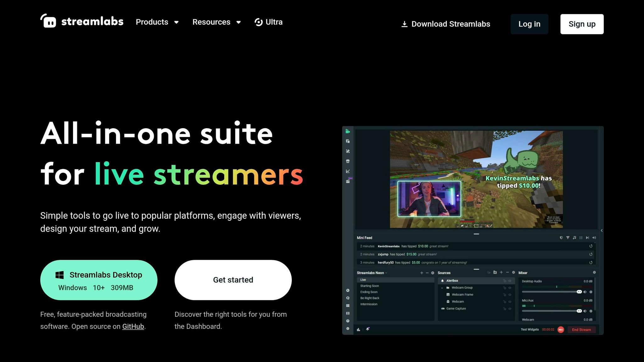Toggle lock on the Alertbox source
The image size is (644, 362).
point(505,281)
